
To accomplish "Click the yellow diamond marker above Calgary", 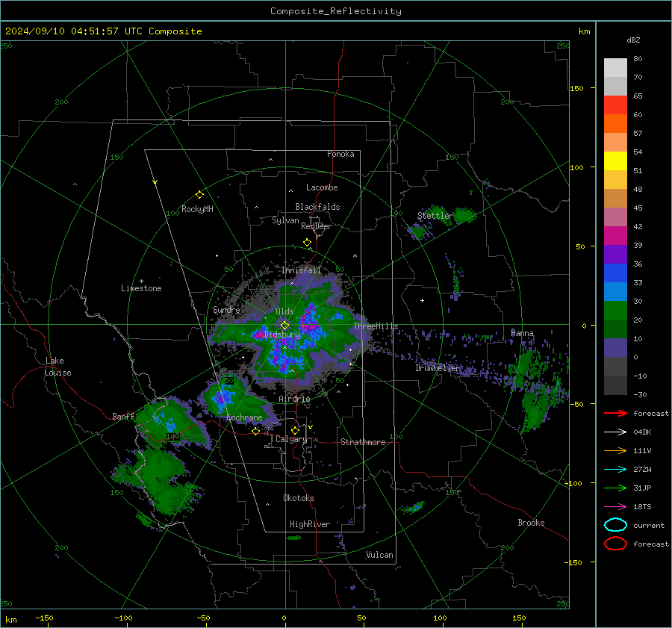I will pyautogui.click(x=295, y=430).
